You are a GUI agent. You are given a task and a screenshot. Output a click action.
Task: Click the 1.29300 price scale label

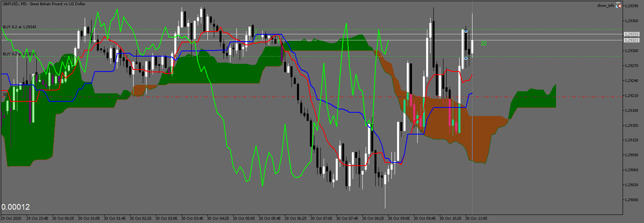(x=631, y=51)
